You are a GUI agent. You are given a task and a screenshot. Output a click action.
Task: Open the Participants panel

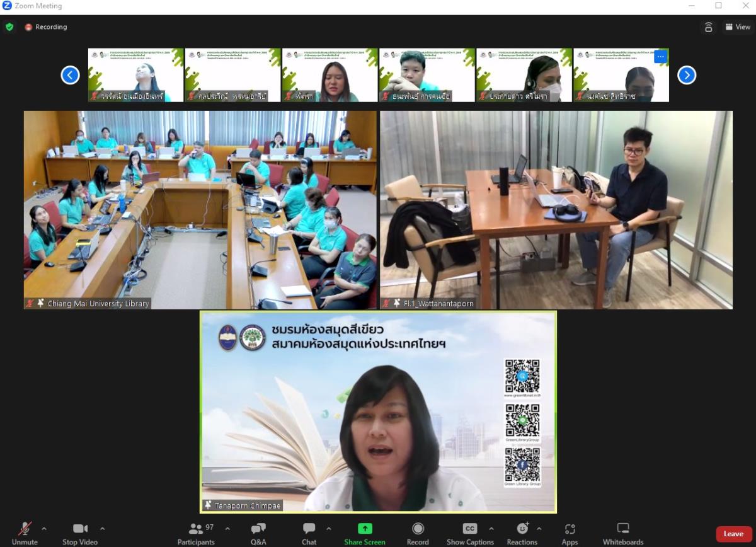click(x=196, y=533)
